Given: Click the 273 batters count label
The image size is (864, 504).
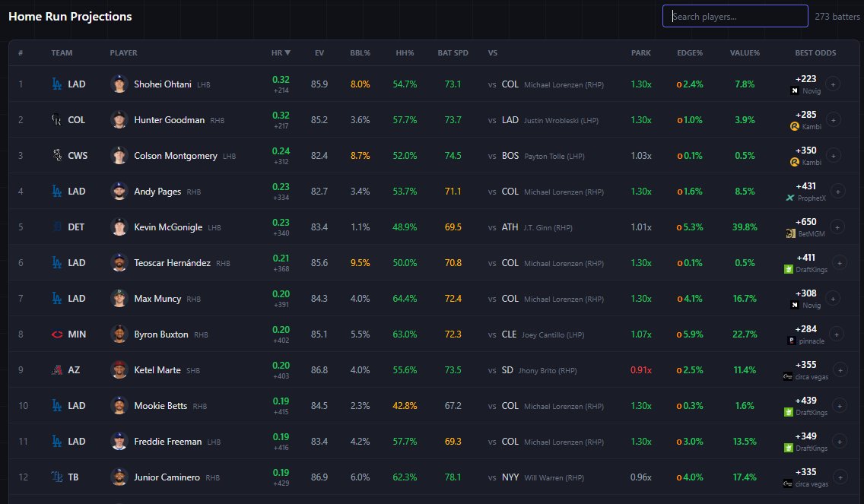Looking at the screenshot, I should pyautogui.click(x=837, y=17).
